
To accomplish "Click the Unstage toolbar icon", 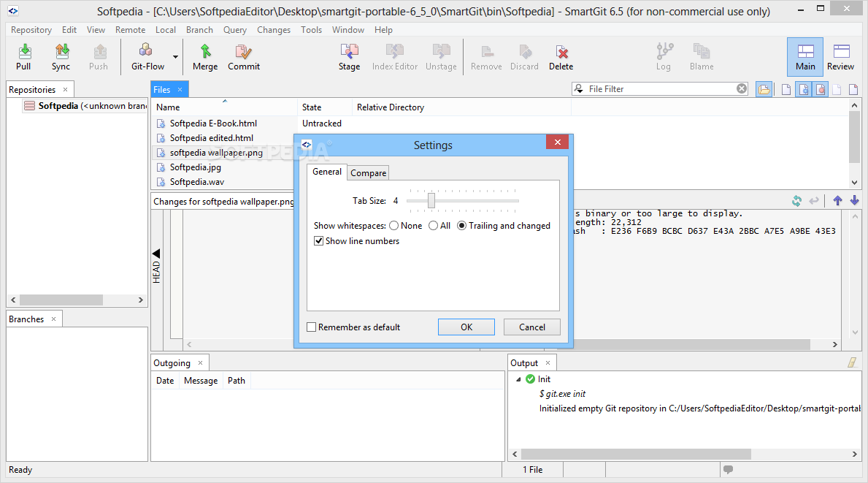I will pos(441,58).
